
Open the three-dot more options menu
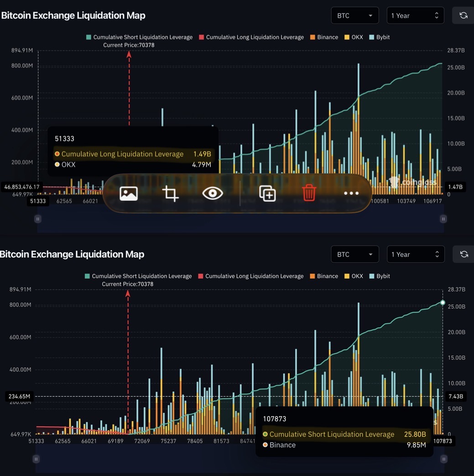pyautogui.click(x=351, y=193)
